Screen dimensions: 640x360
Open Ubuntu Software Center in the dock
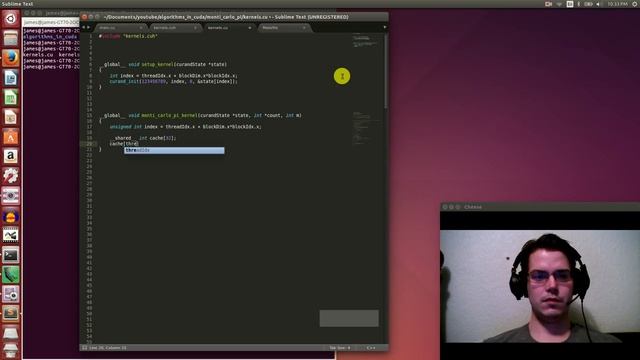(x=11, y=137)
